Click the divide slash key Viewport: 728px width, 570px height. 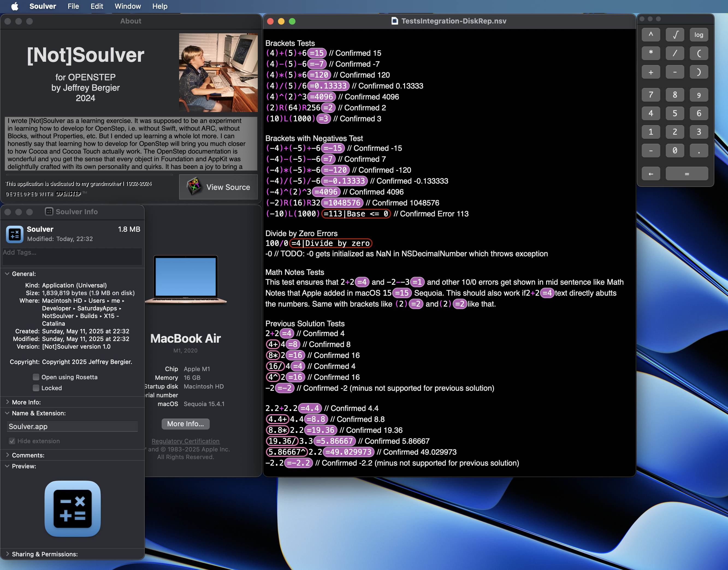point(675,53)
